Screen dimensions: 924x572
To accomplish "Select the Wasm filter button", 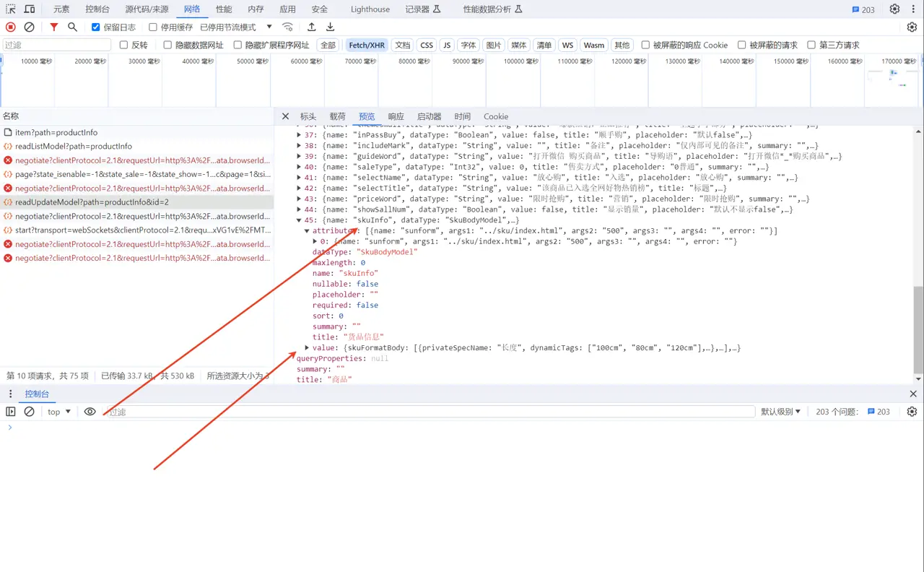I will pyautogui.click(x=594, y=45).
